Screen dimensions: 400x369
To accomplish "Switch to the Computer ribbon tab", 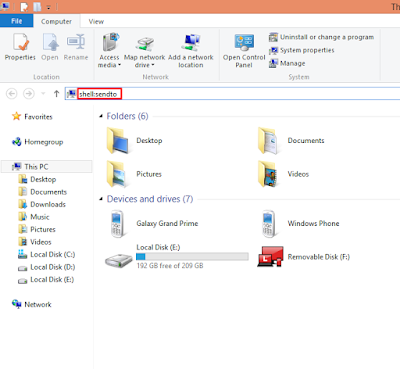I will coord(56,21).
